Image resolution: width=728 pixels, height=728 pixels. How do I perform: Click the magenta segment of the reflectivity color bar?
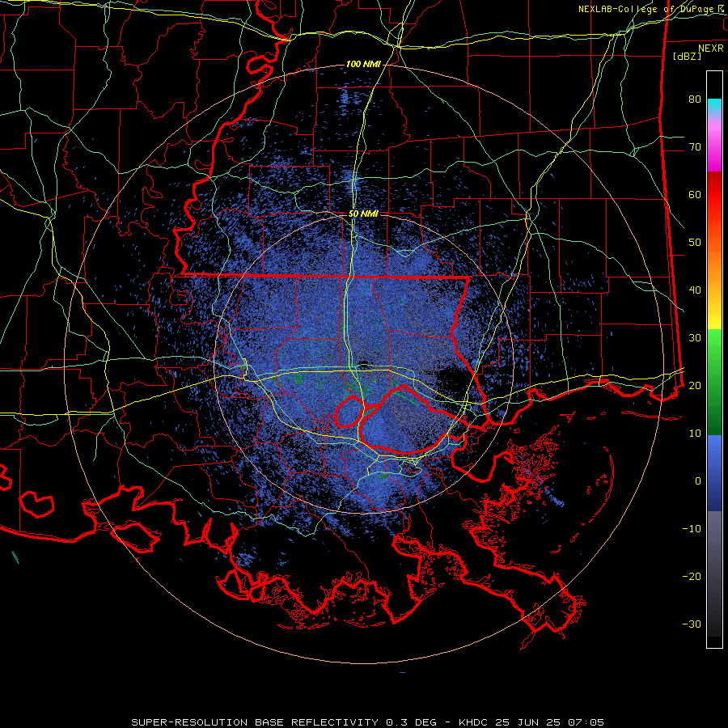click(x=714, y=147)
